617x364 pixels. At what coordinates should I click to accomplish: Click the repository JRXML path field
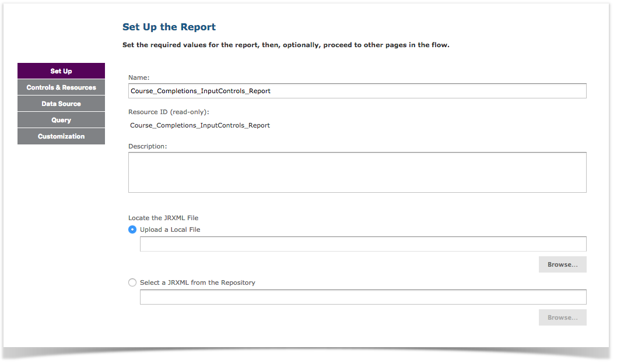pos(363,297)
